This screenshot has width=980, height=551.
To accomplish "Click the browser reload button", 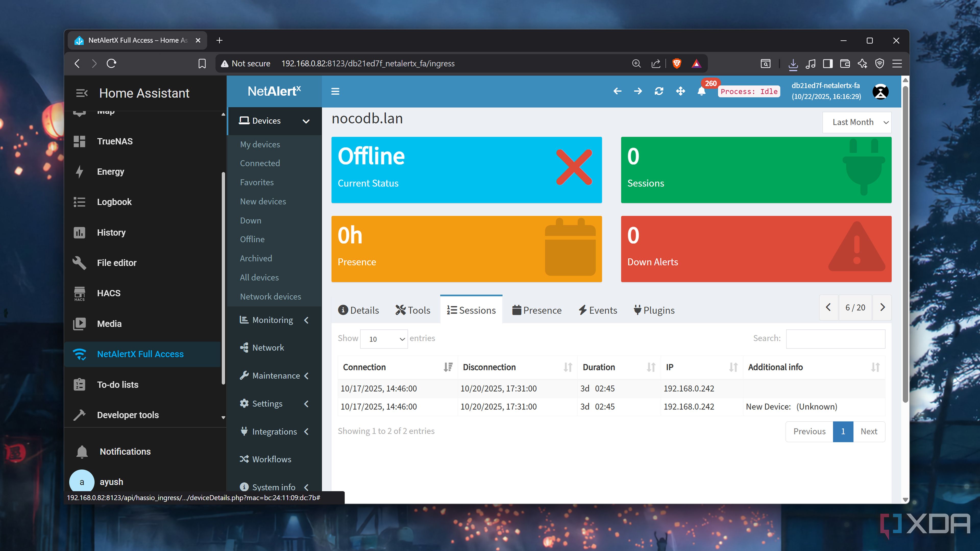I will point(112,64).
